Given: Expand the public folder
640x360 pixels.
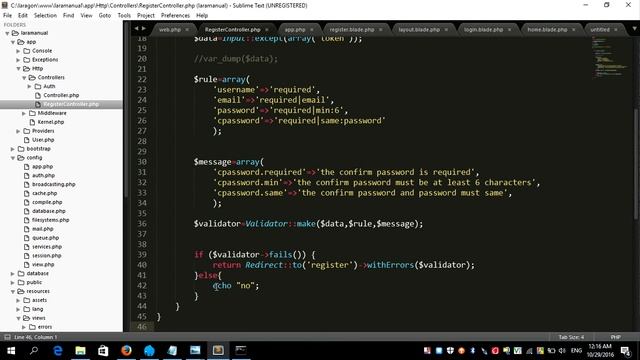Looking at the screenshot, I should point(13,282).
